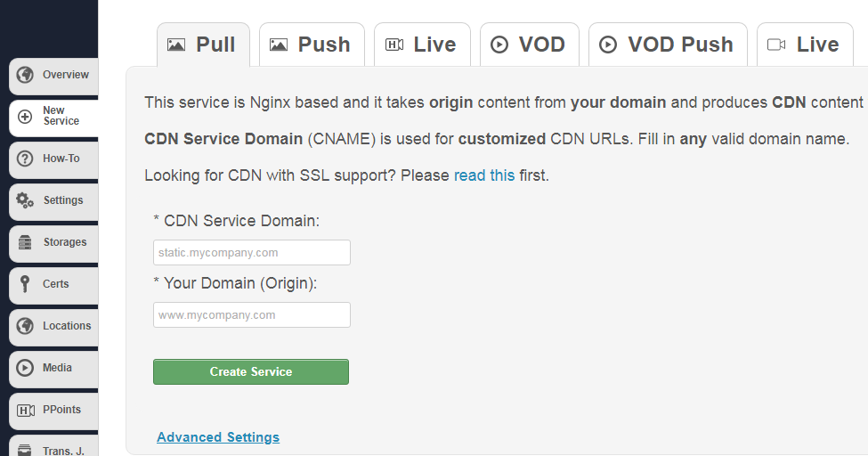Click the Settings gears icon
Screen dimensions: 868x456
25,200
